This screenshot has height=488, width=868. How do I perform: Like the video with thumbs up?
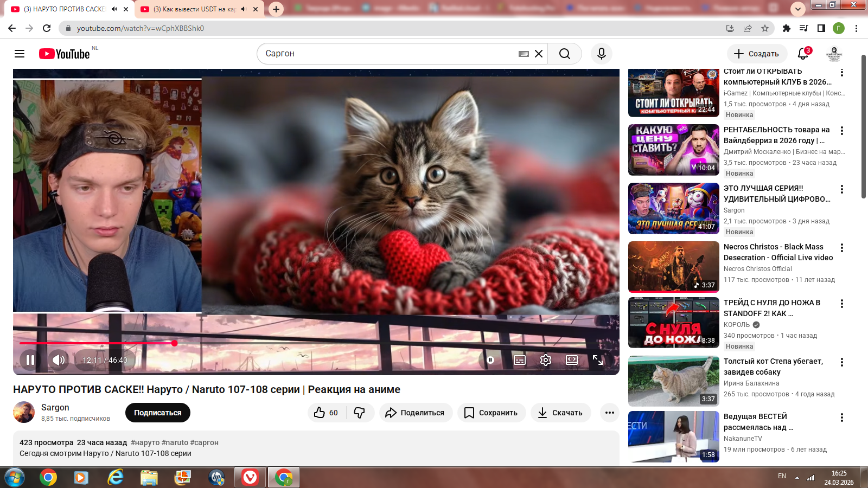point(326,413)
